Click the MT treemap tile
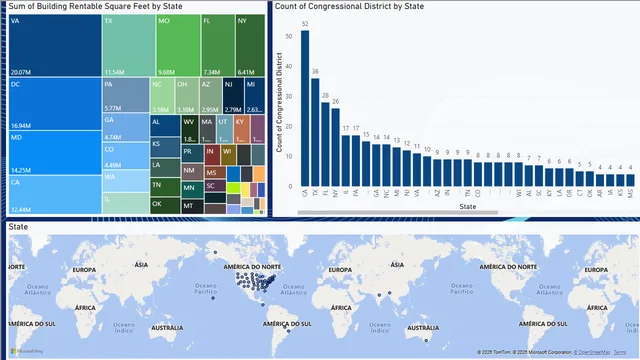Image resolution: width=640 pixels, height=360 pixels. point(192,207)
